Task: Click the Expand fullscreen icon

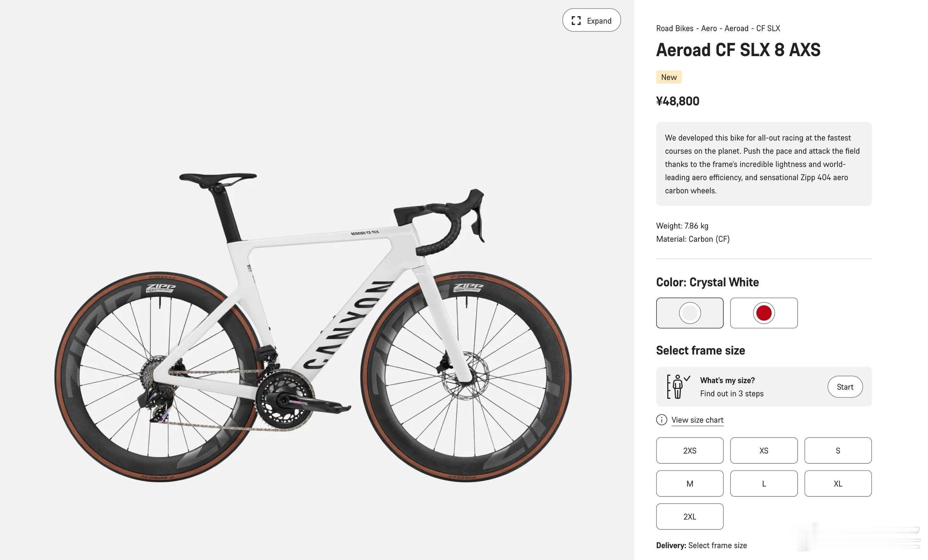Action: coord(576,20)
